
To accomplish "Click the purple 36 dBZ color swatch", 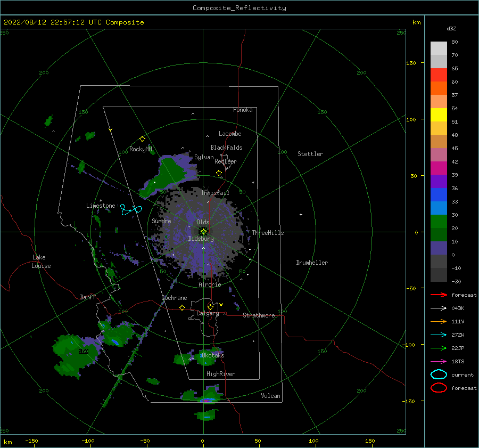I will click(439, 181).
